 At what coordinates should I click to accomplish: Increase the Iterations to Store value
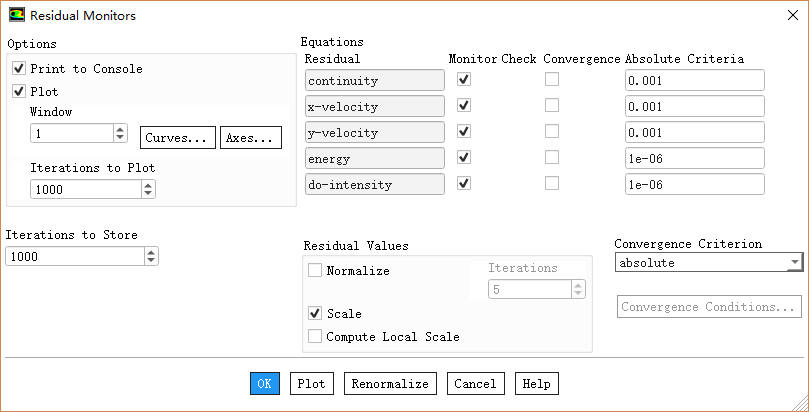coord(151,252)
